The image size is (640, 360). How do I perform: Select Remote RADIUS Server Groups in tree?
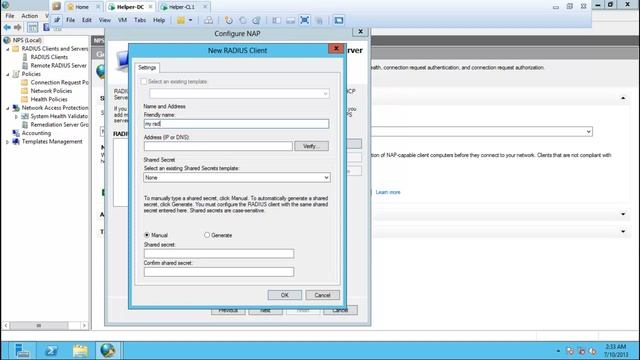click(58, 65)
